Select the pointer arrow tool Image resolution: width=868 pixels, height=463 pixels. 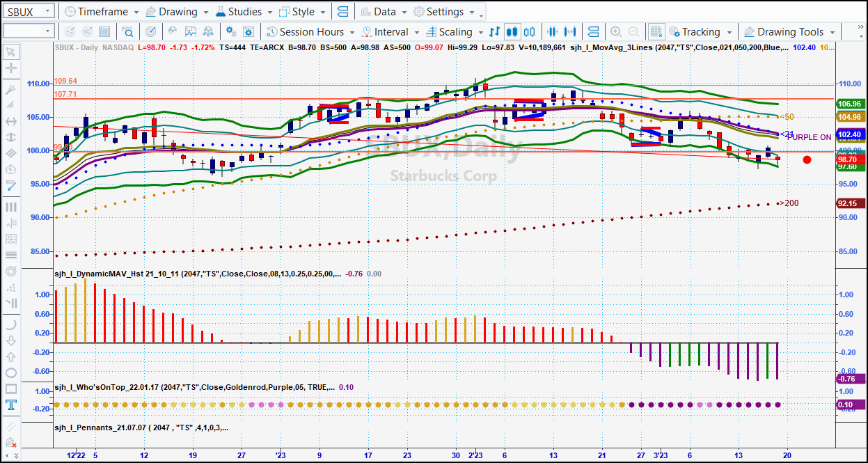click(11, 52)
